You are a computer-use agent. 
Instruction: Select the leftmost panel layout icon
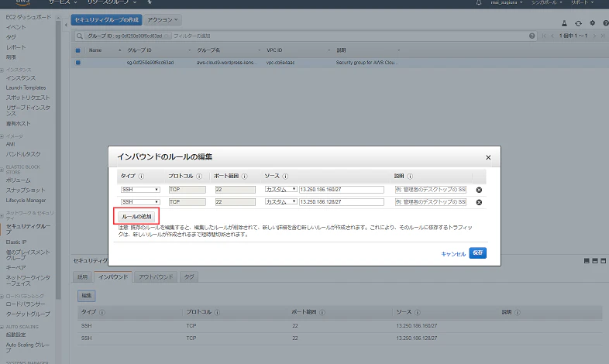pos(587,261)
